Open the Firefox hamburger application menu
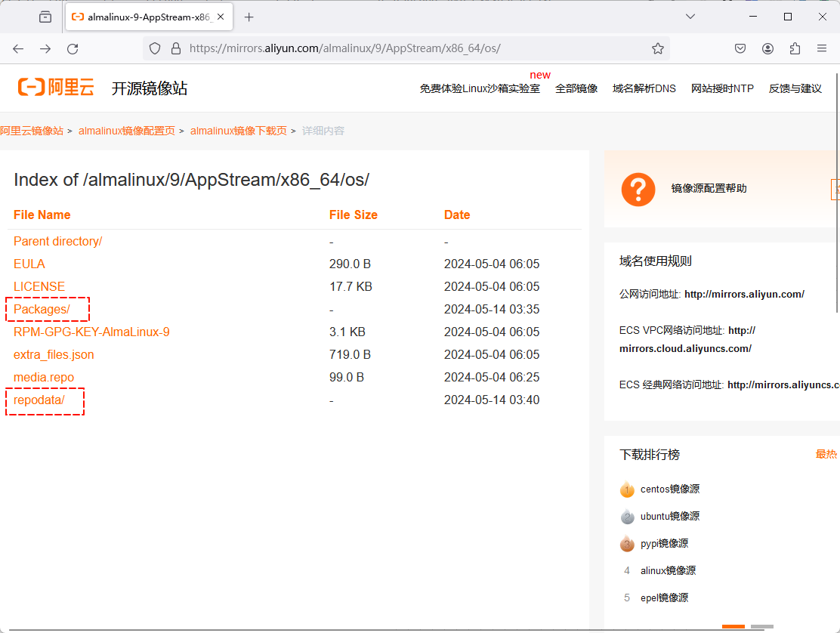The width and height of the screenshot is (840, 633). coord(822,48)
